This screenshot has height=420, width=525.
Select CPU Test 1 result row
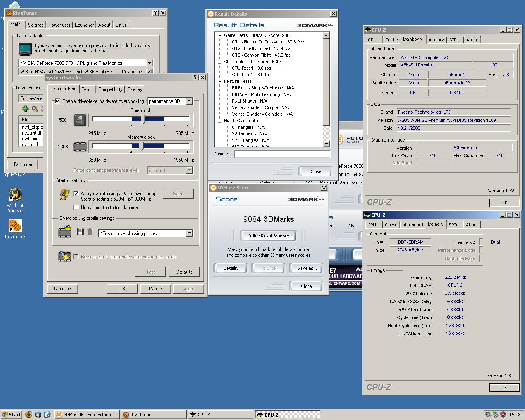pyautogui.click(x=251, y=68)
